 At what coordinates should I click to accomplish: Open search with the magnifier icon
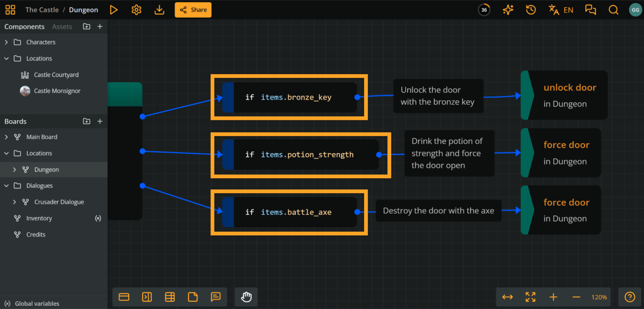(x=613, y=10)
